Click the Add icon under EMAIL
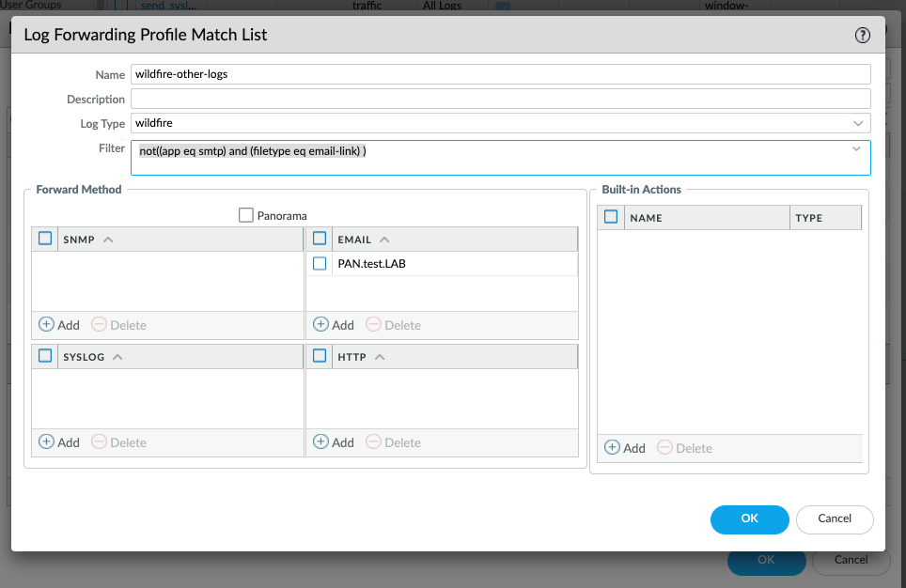The height and width of the screenshot is (588, 906). pyautogui.click(x=321, y=324)
